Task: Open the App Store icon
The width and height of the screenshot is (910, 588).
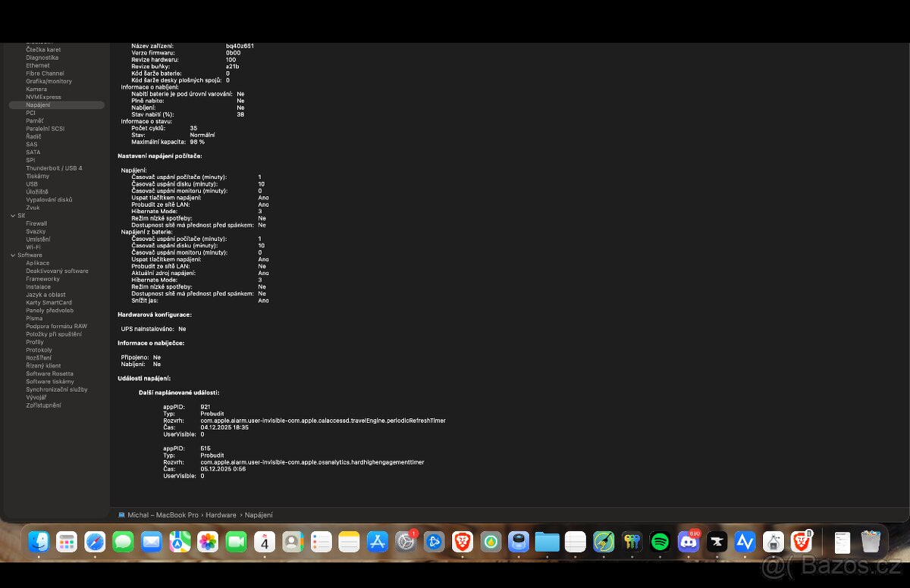Action: pos(378,542)
